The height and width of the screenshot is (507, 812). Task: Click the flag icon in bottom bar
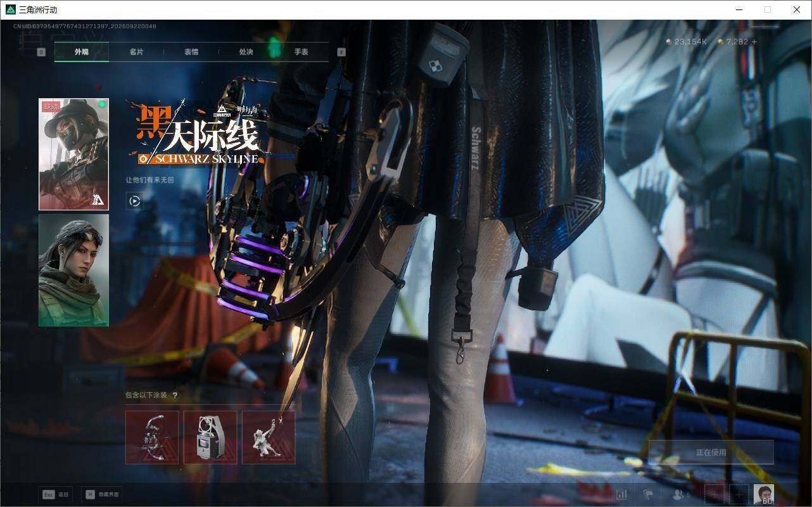tap(648, 494)
